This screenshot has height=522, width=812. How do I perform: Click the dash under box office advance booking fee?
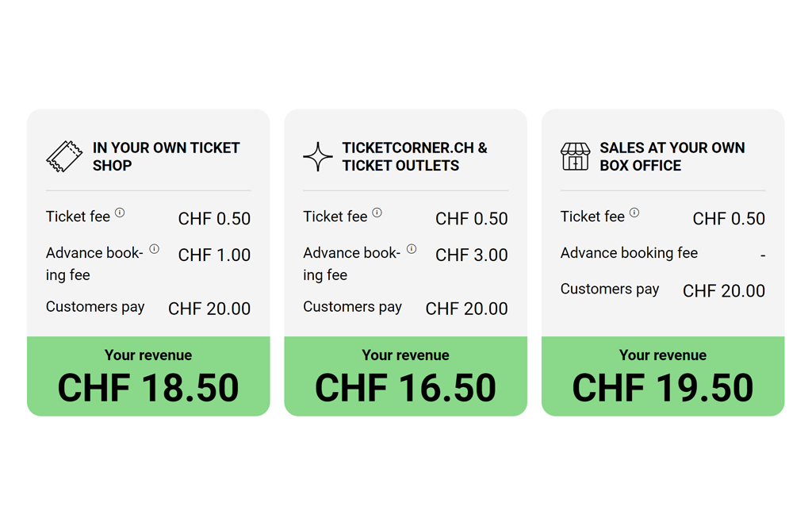coord(763,255)
